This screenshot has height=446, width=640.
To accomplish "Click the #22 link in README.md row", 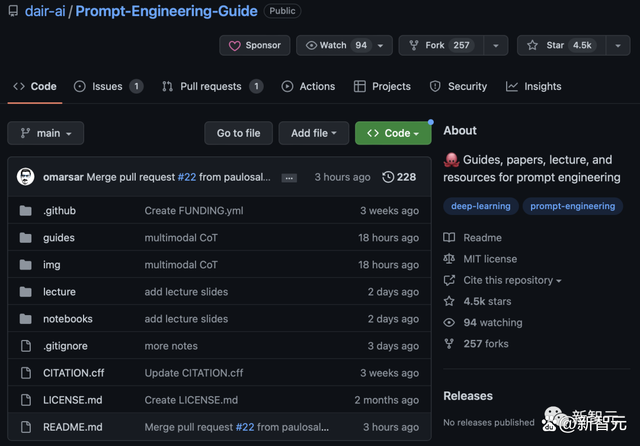I will (245, 427).
